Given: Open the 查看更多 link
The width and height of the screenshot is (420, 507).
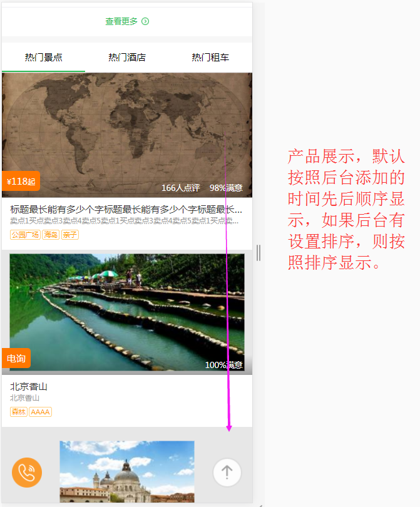Looking at the screenshot, I should [x=121, y=21].
